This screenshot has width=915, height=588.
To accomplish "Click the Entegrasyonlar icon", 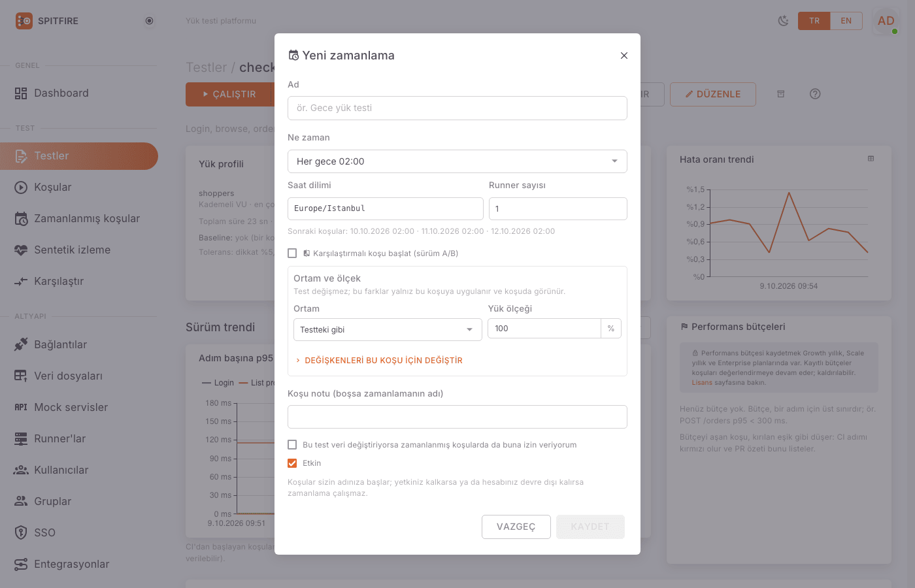I will click(x=21, y=564).
